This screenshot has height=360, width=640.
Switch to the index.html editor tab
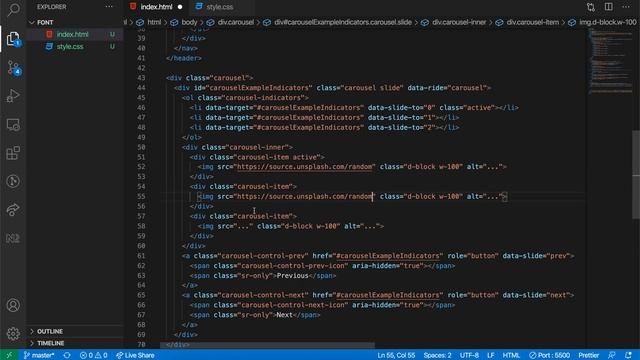point(156,7)
